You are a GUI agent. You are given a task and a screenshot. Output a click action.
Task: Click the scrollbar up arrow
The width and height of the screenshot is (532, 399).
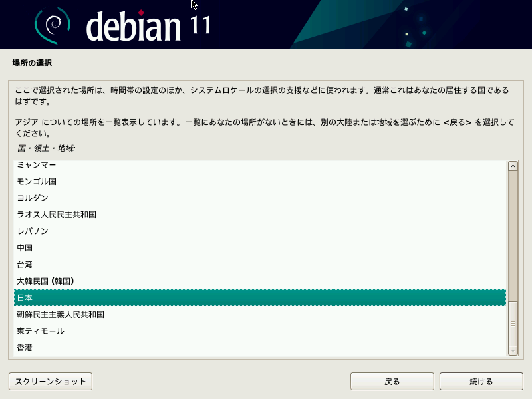coord(513,166)
